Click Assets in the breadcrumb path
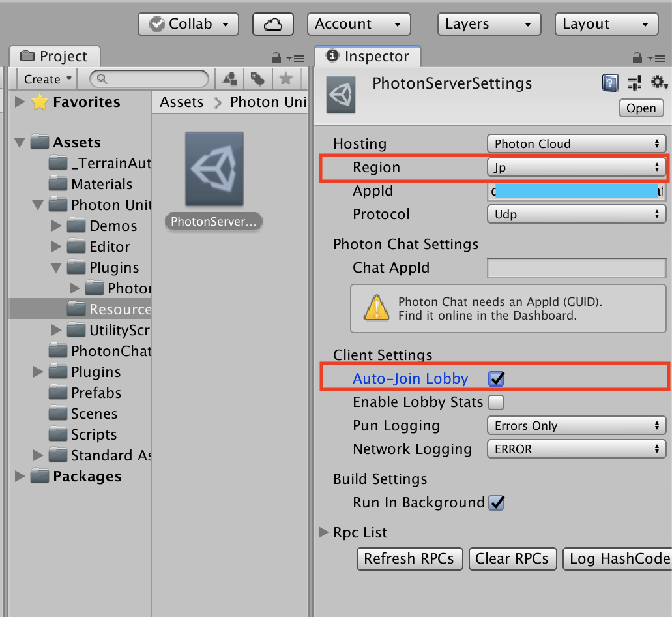Screen dimensions: 672x617 tap(182, 102)
